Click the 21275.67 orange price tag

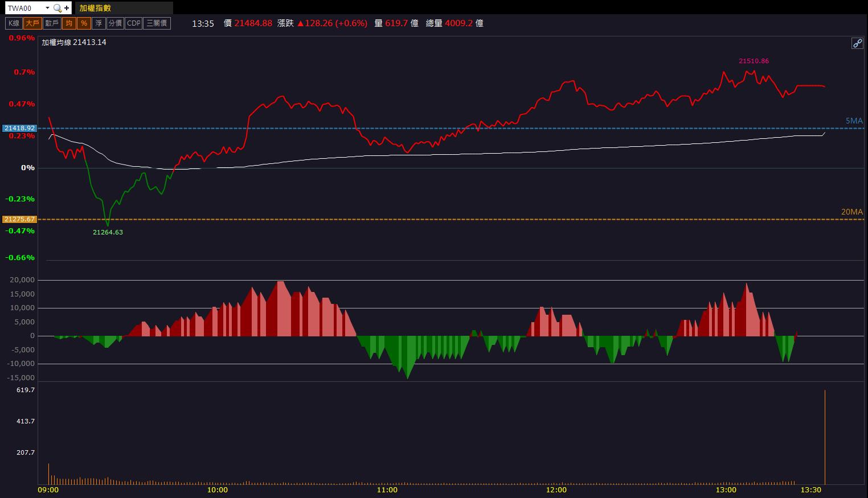(20, 219)
